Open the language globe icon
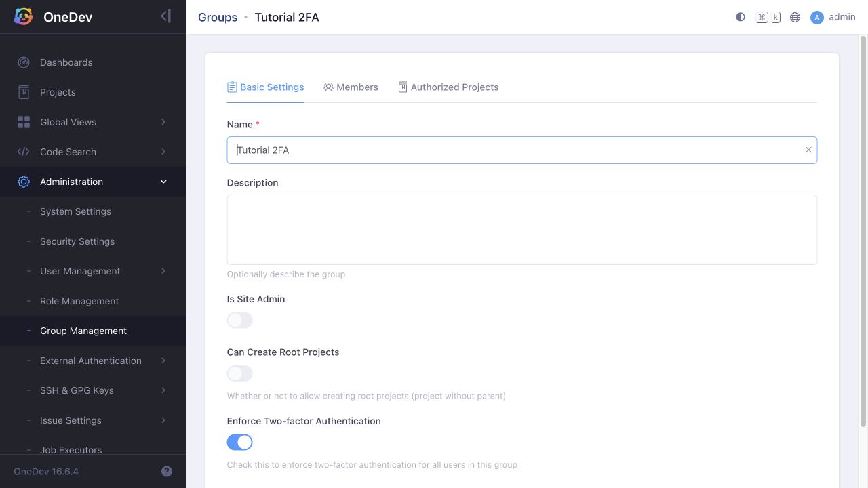This screenshot has height=488, width=868. [x=795, y=17]
